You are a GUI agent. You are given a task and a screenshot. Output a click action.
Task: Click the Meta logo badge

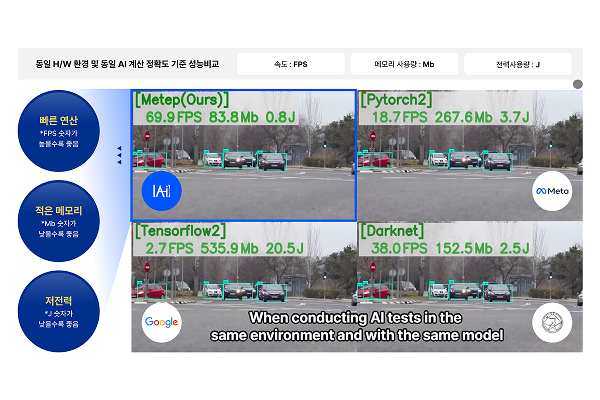pyautogui.click(x=551, y=190)
